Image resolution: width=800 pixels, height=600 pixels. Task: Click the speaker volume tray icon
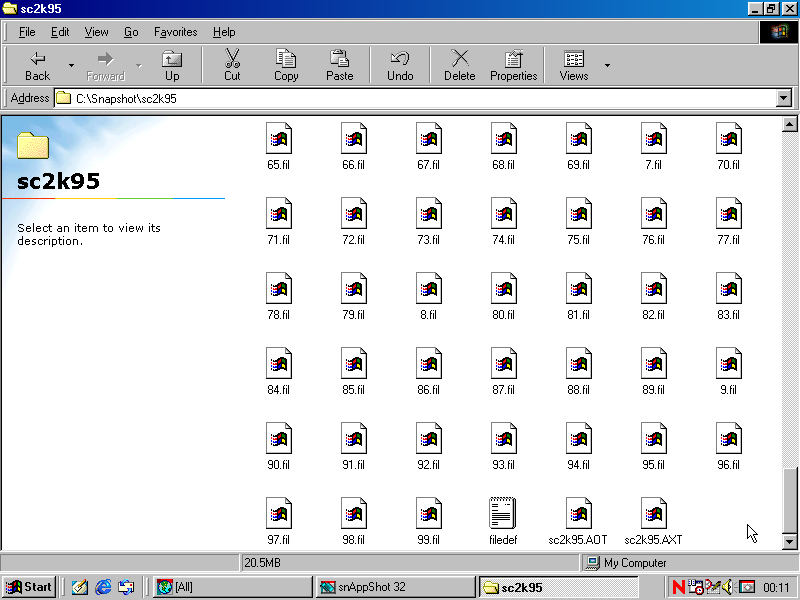(x=729, y=587)
